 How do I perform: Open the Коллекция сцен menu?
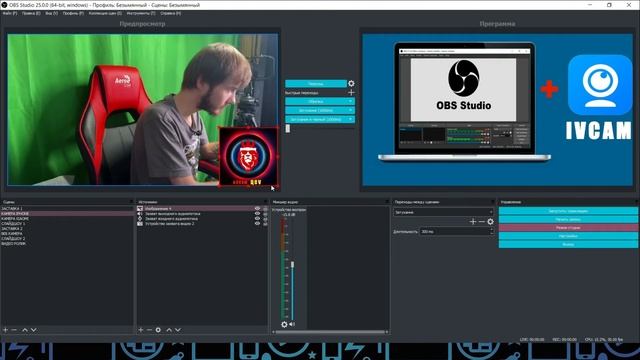pyautogui.click(x=105, y=13)
